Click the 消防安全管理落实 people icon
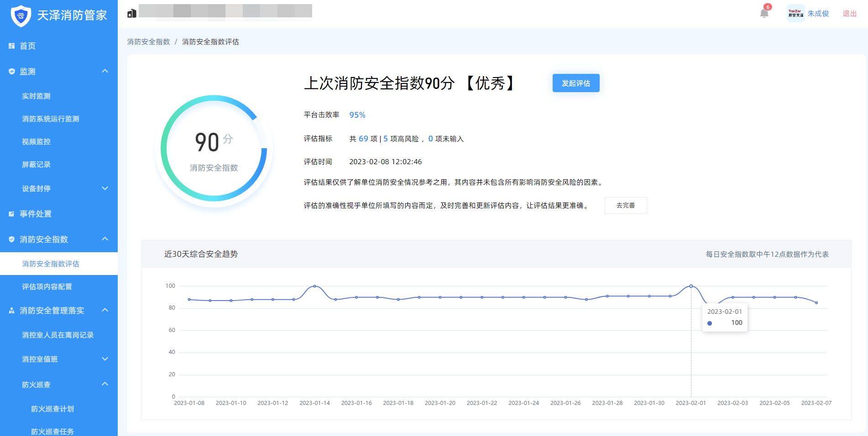868x436 pixels. [12, 311]
